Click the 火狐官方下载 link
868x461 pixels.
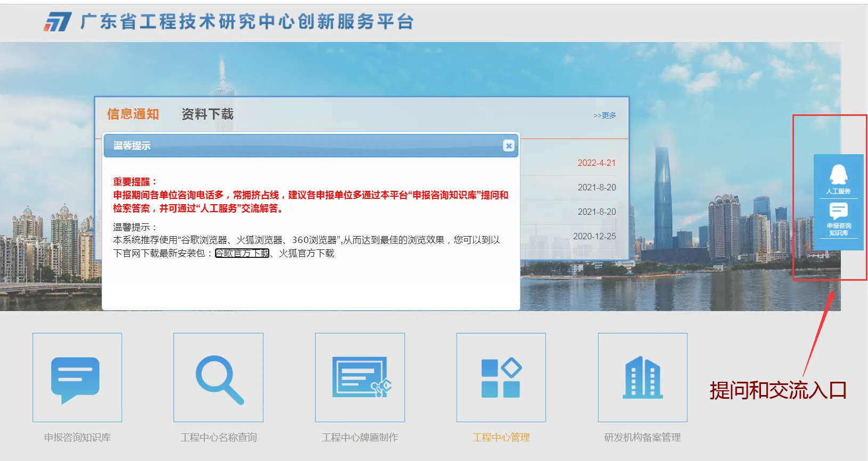click(x=307, y=254)
